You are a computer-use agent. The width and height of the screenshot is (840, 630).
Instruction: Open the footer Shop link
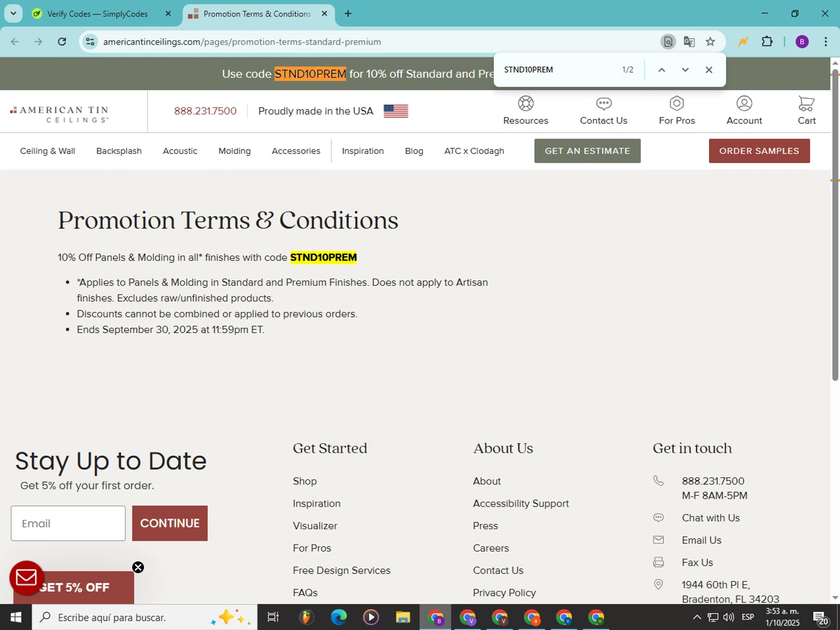[x=305, y=481]
